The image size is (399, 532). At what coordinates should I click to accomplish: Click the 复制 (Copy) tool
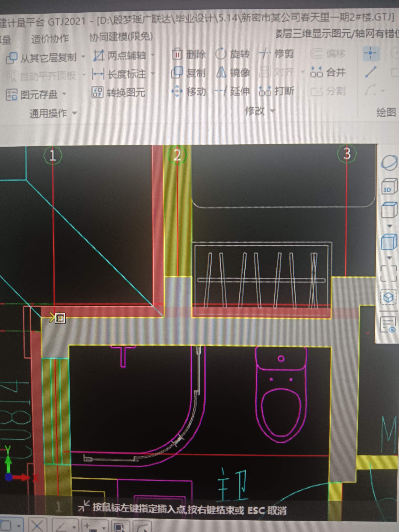pyautogui.click(x=188, y=73)
